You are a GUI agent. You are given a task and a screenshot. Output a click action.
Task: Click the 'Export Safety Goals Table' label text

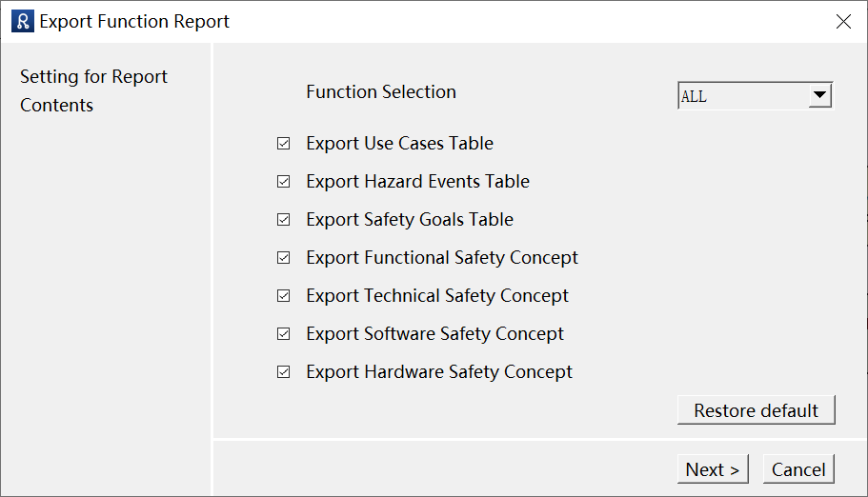(x=410, y=220)
